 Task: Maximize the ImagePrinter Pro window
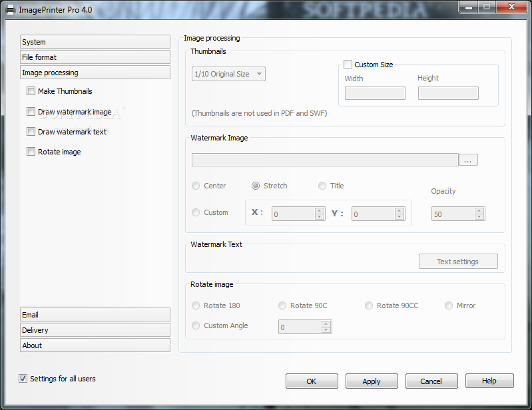(487, 7)
